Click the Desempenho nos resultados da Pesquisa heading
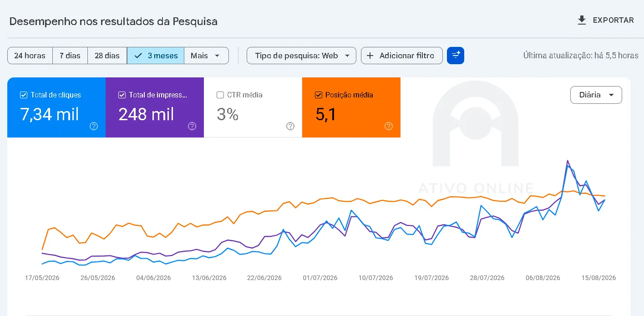This screenshot has height=316, width=644. point(113,21)
